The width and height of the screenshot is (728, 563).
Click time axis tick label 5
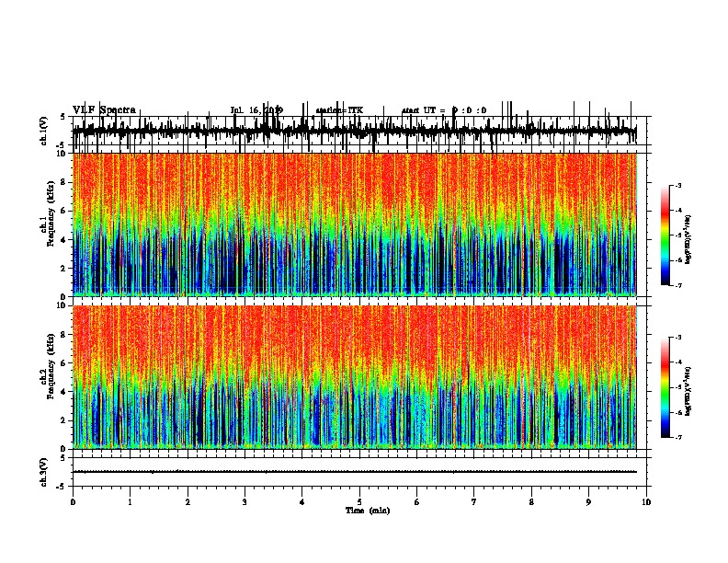point(359,502)
